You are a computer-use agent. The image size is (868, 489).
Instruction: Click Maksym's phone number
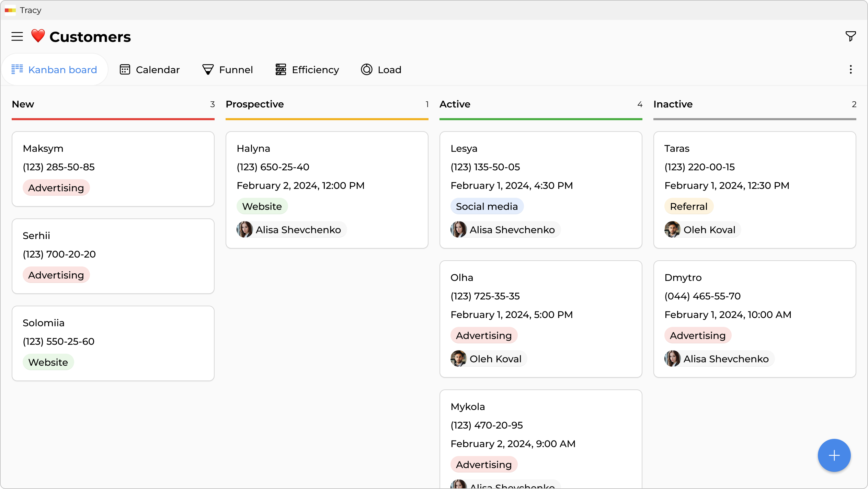59,167
